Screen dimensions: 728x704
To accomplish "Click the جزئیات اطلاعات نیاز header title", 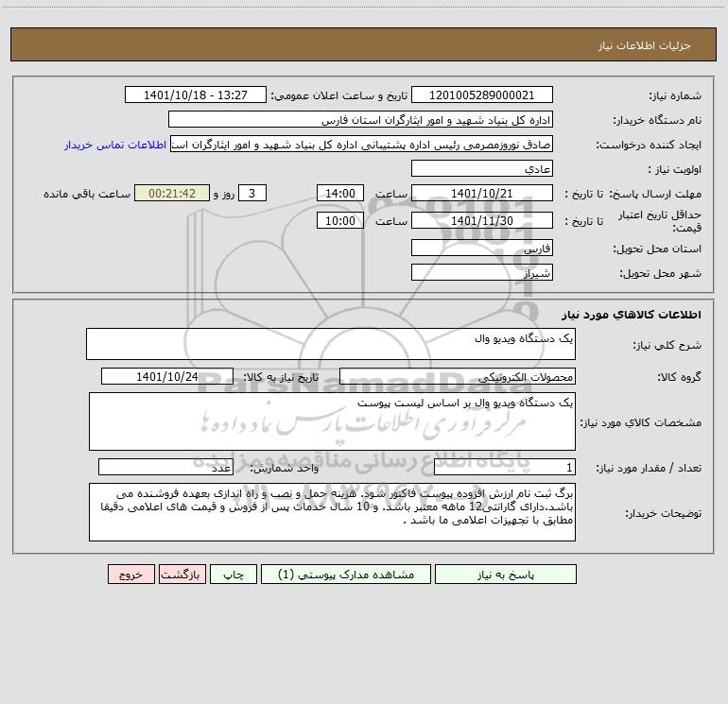I will (645, 45).
